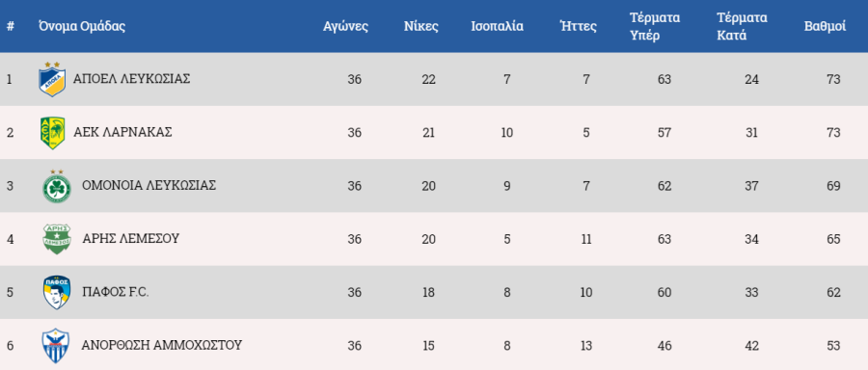Open ΑΕΚ ΛΑΡΝΑΚΑΣ team name link

tap(122, 133)
